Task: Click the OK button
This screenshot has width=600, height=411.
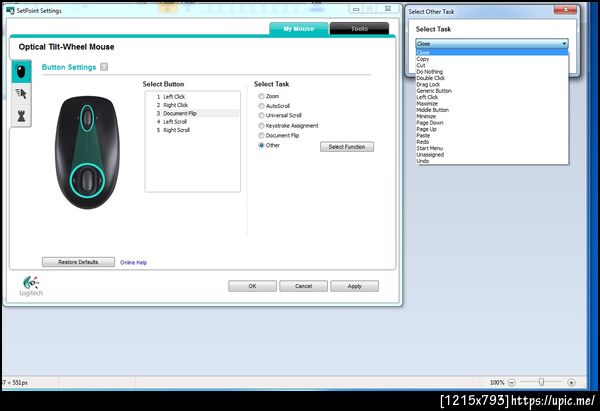Action: tap(253, 286)
